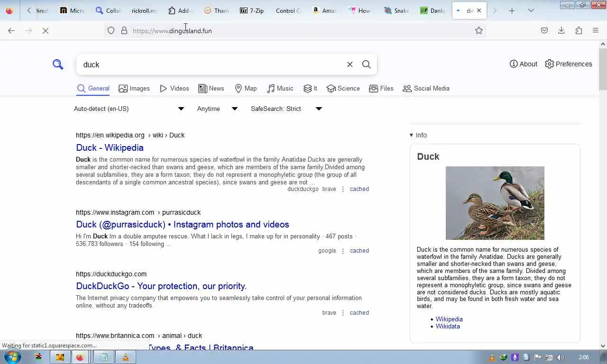Click Firefox taskbar button

click(80, 357)
